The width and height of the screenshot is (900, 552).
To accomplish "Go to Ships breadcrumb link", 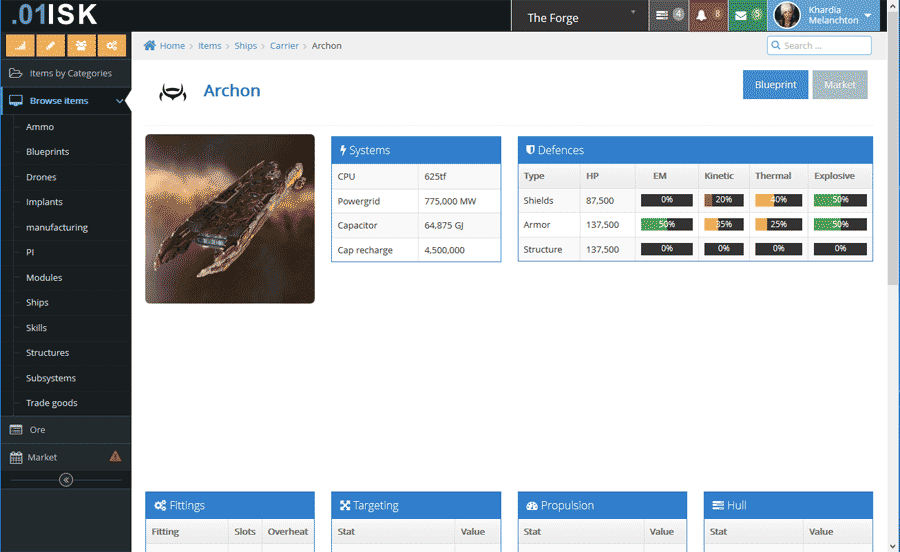I will pos(246,45).
